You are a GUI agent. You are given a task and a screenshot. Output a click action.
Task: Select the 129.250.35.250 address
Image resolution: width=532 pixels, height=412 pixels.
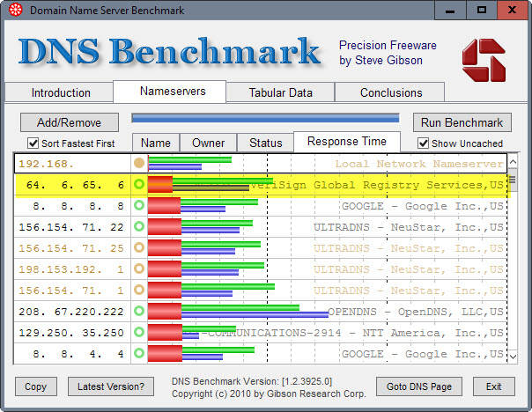click(x=71, y=333)
